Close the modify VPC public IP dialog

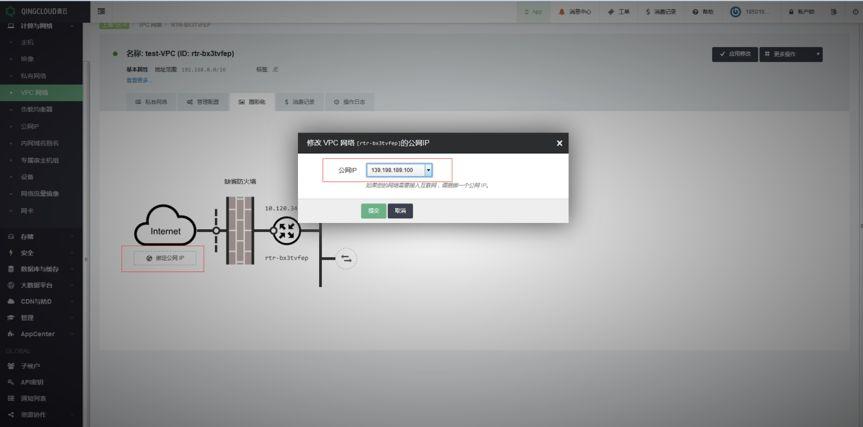[559, 143]
